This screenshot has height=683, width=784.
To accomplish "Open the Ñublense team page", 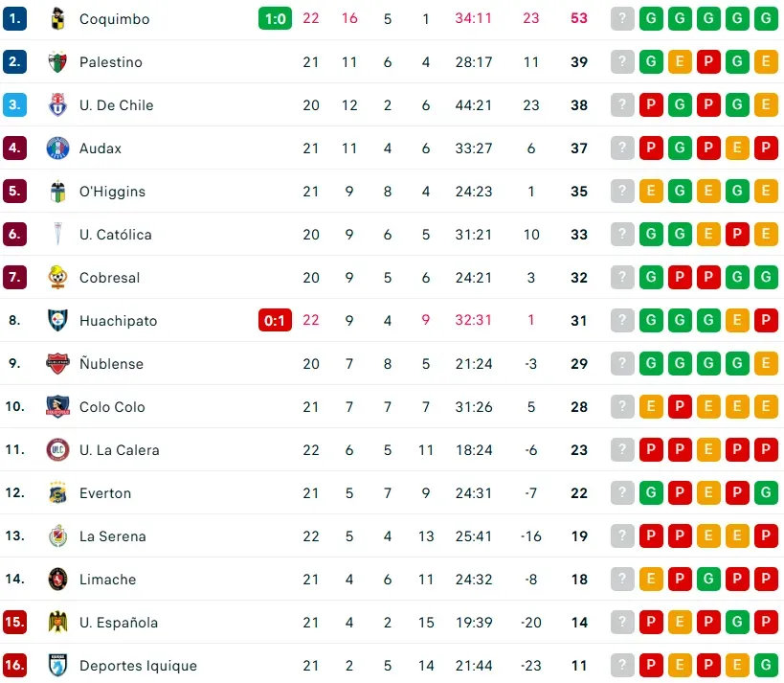I will tap(111, 364).
